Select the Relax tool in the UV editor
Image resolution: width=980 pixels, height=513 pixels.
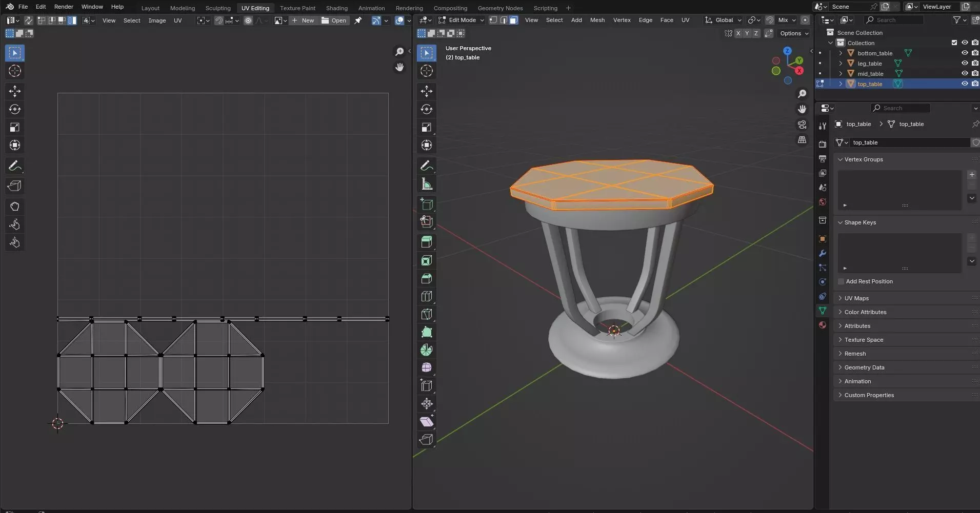(x=15, y=224)
